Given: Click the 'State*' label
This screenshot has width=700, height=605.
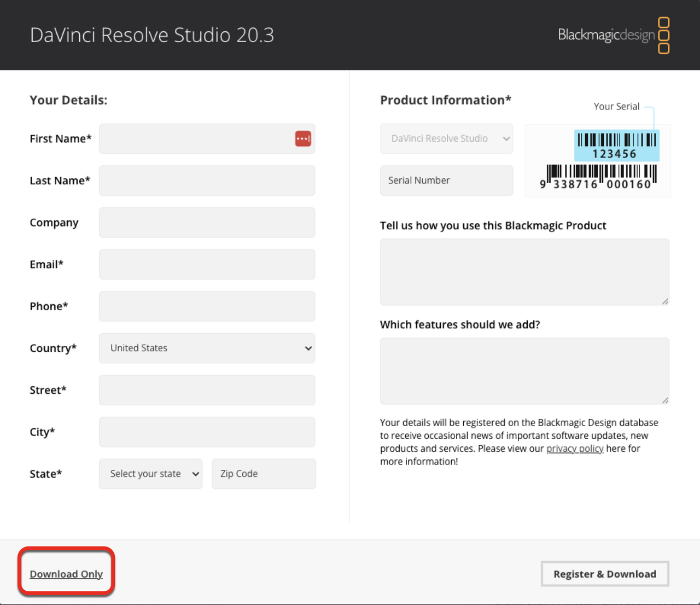Looking at the screenshot, I should [46, 474].
